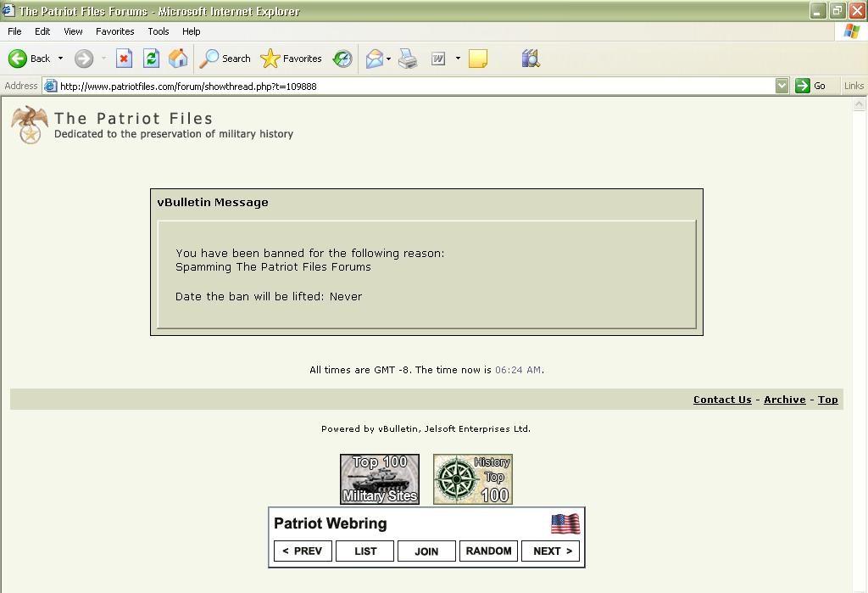Screen dimensions: 868x593
Task: Open the Favorites menu in menu bar
Action: point(114,31)
